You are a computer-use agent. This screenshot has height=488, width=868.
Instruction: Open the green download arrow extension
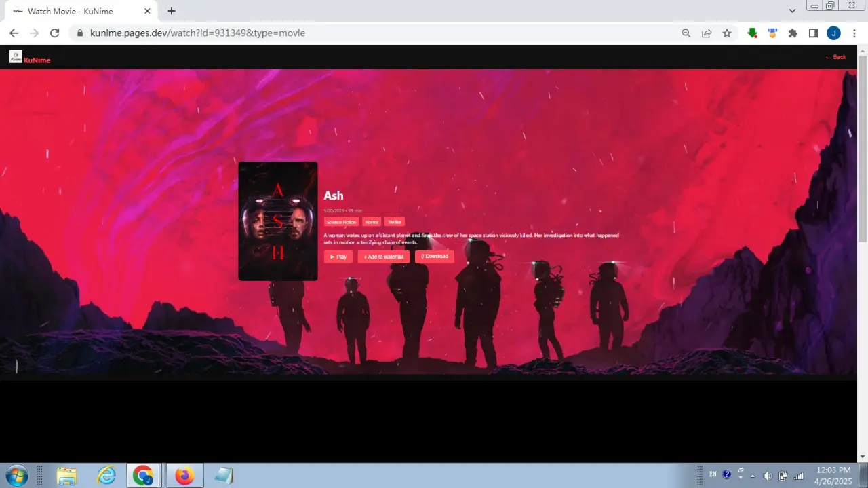(752, 33)
